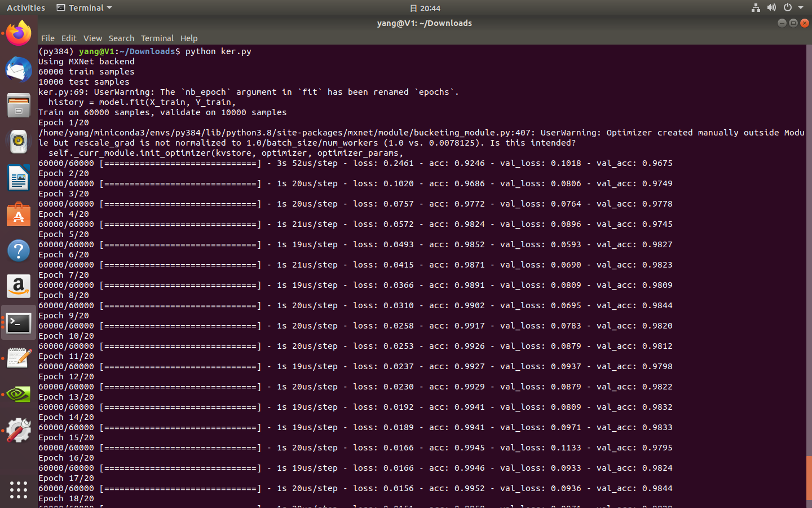Launch the Amazon dock icon

[19, 287]
